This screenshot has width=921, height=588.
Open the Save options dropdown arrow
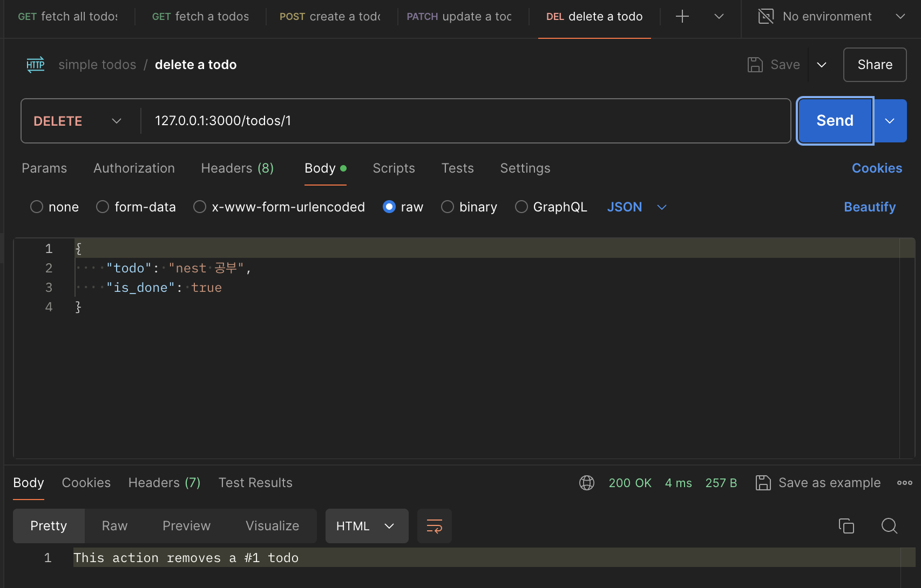pos(822,65)
